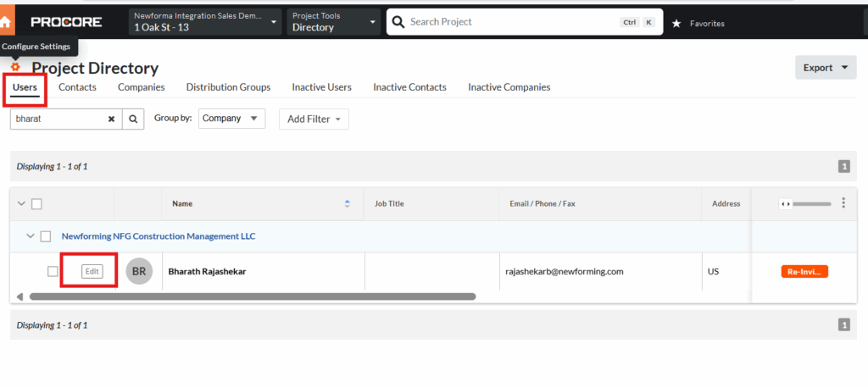Image resolution: width=868 pixels, height=388 pixels.
Task: Open the Group by Company dropdown
Action: 231,119
